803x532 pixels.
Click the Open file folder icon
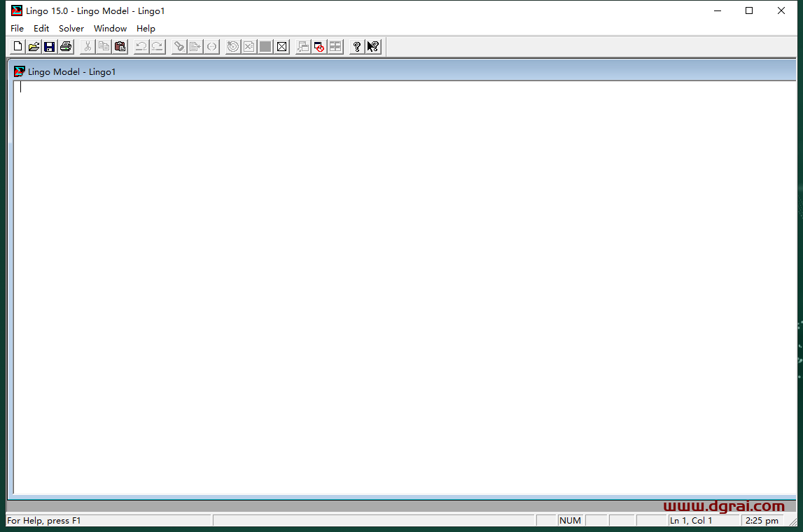point(34,47)
